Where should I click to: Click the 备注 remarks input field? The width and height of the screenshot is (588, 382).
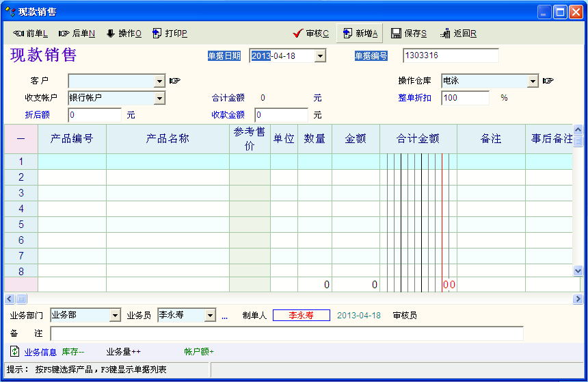coord(286,333)
